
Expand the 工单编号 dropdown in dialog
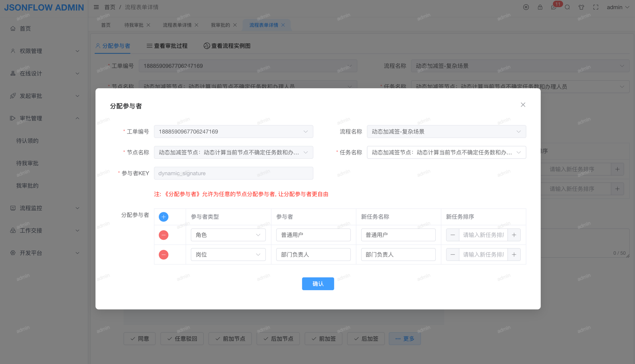233,131
